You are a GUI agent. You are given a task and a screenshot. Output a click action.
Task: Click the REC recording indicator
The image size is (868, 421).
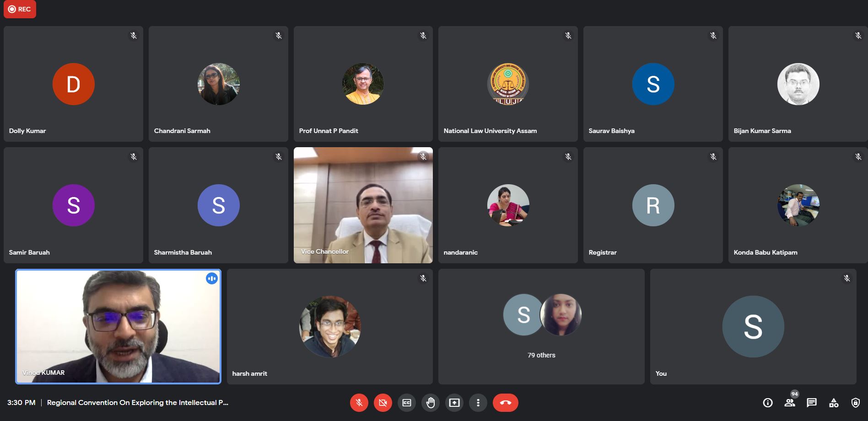[20, 9]
